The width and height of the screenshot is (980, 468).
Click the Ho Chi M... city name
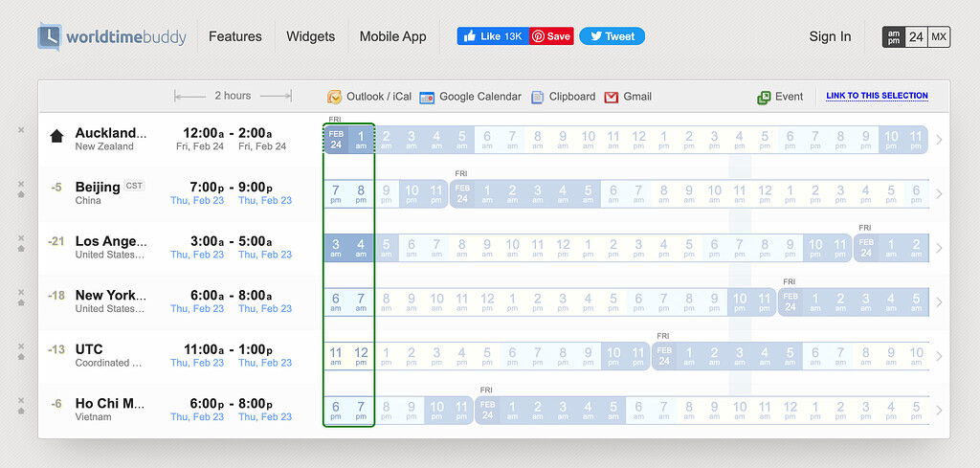(x=110, y=404)
